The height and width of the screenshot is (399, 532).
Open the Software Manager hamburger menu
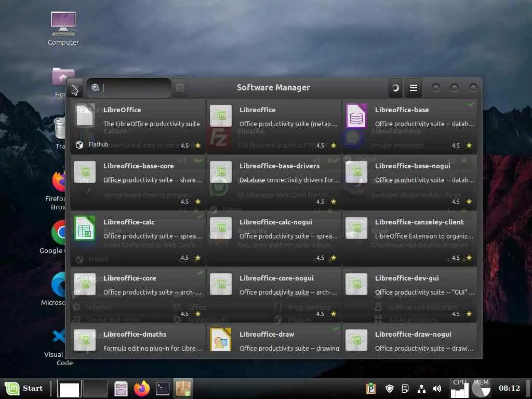413,88
